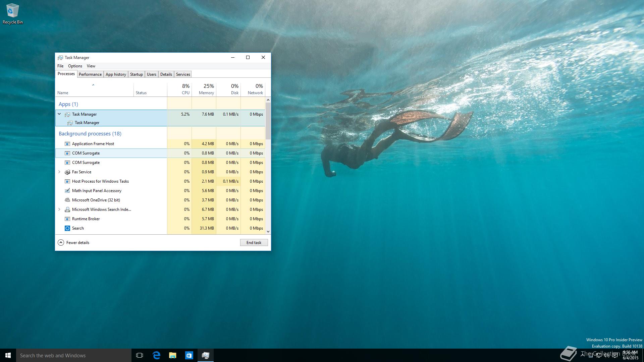Viewport: 644px width, 362px height.
Task: Select the first COM Surrogate process row
Action: pyautogui.click(x=160, y=153)
